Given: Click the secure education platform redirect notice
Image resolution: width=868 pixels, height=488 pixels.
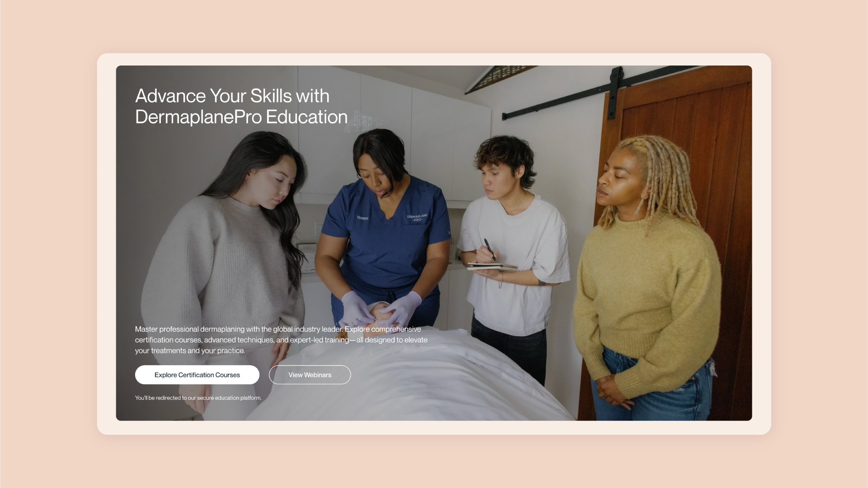Looking at the screenshot, I should [198, 398].
